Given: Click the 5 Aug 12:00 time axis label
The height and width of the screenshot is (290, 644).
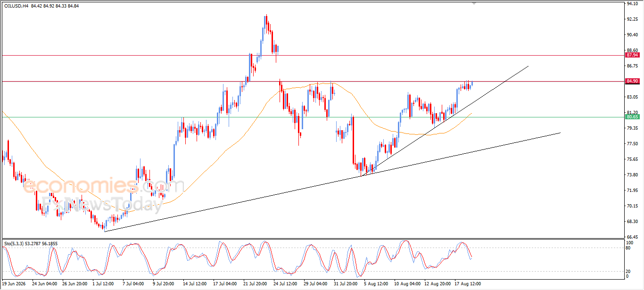Looking at the screenshot, I should point(376,284).
